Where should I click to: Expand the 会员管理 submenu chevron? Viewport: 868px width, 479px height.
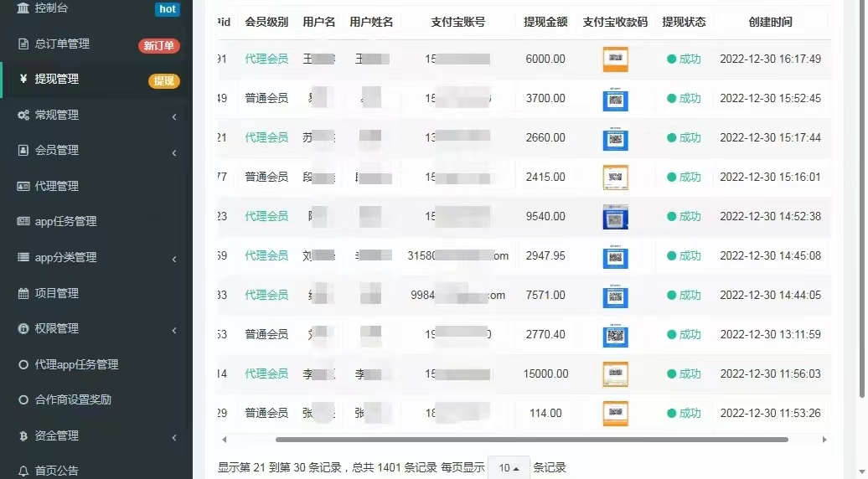173,152
